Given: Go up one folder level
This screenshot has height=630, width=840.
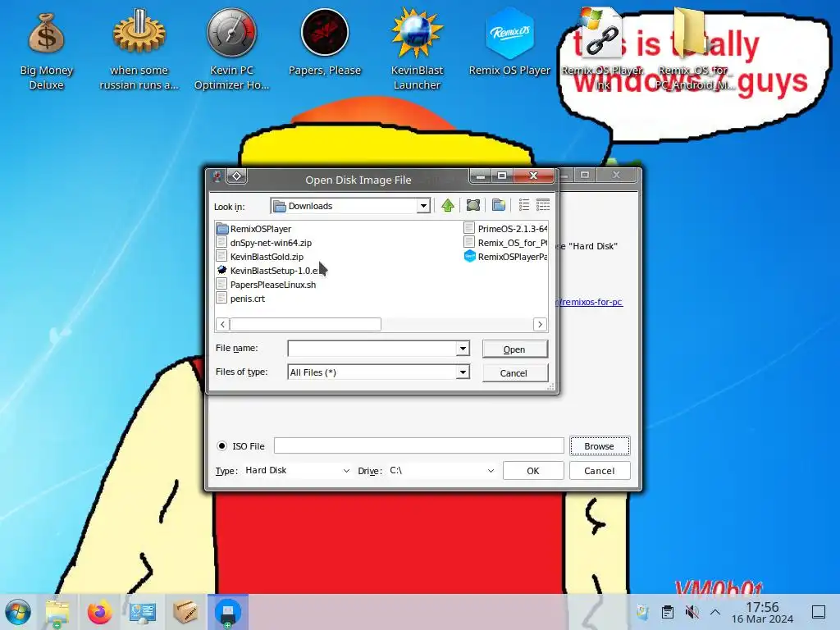Looking at the screenshot, I should click(x=448, y=205).
